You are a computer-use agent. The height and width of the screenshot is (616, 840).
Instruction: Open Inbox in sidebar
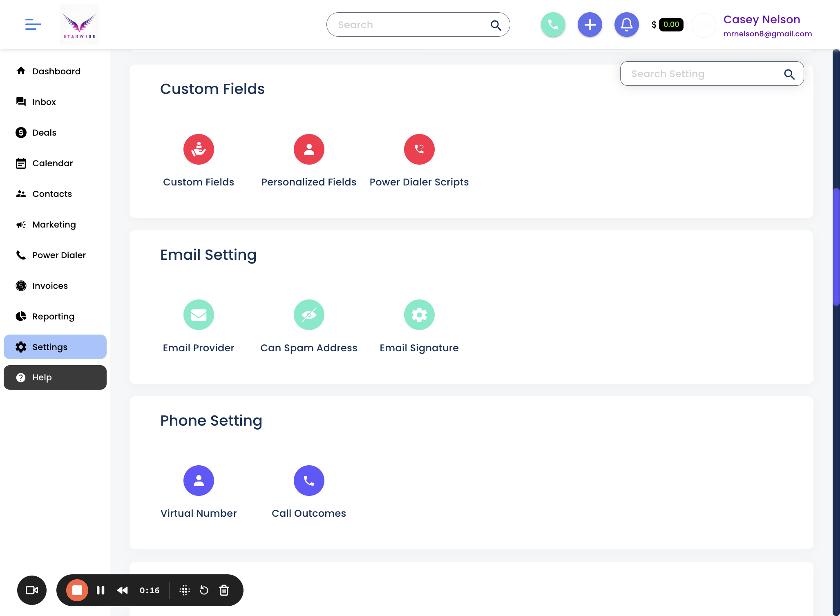pyautogui.click(x=55, y=102)
